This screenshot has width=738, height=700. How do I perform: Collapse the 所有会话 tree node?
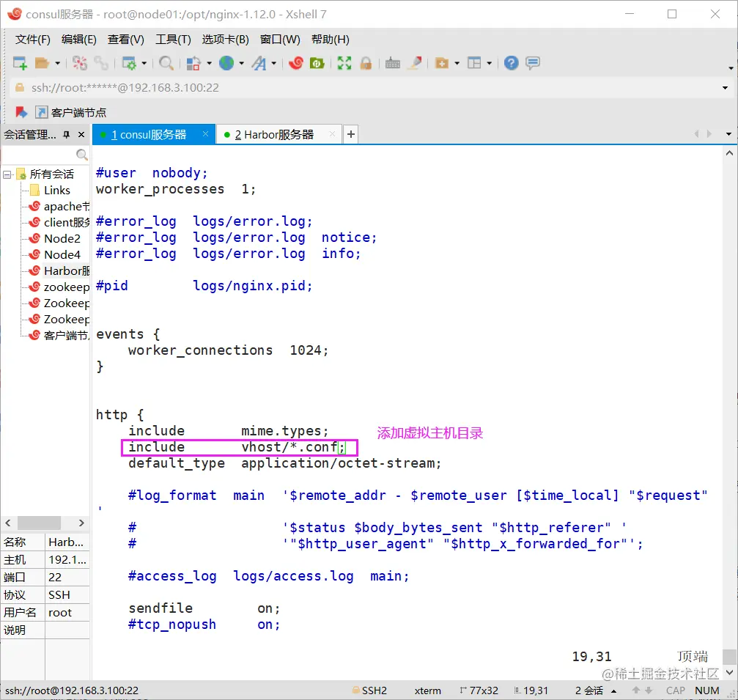(x=7, y=174)
